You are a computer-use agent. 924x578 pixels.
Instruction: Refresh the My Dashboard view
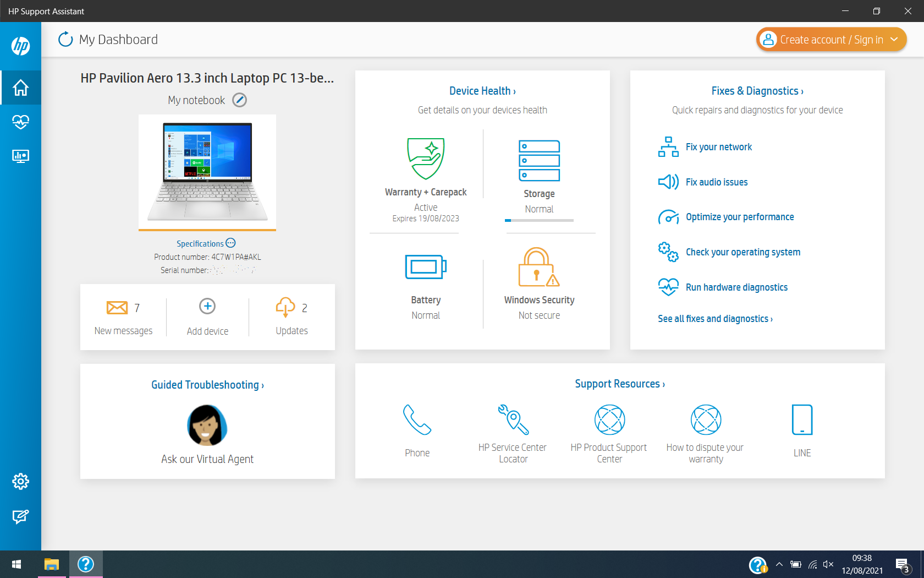click(65, 39)
